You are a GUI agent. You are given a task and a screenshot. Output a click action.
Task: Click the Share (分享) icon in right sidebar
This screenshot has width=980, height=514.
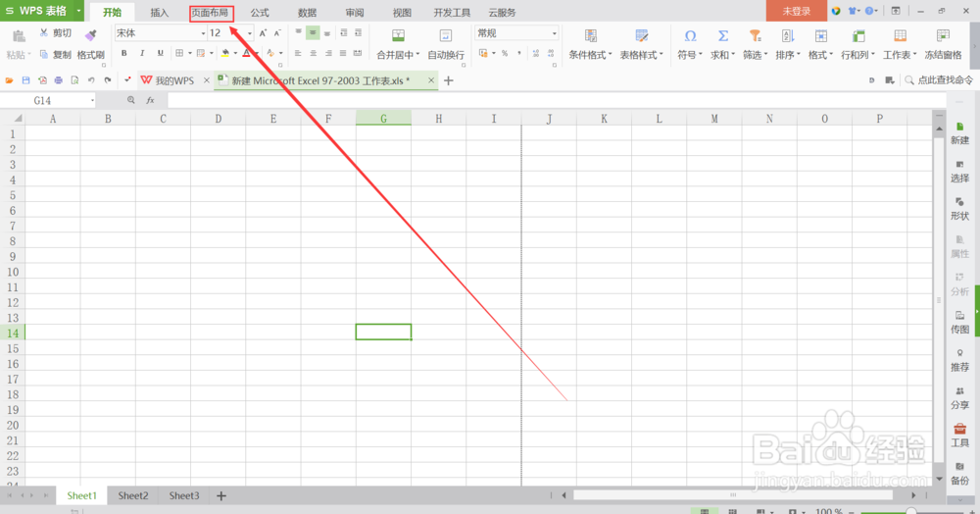[x=960, y=391]
